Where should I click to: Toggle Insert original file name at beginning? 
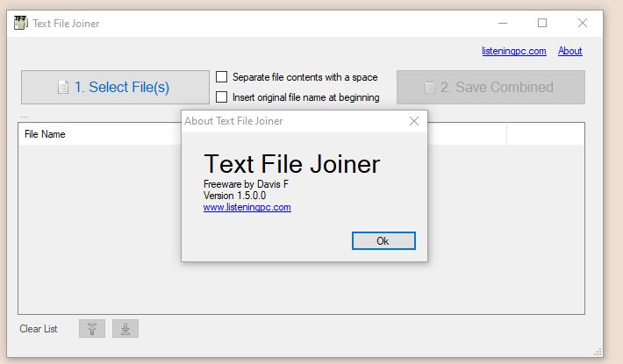(x=221, y=96)
